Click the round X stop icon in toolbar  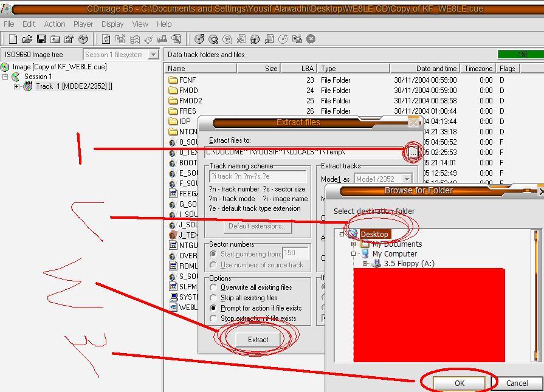[311, 39]
